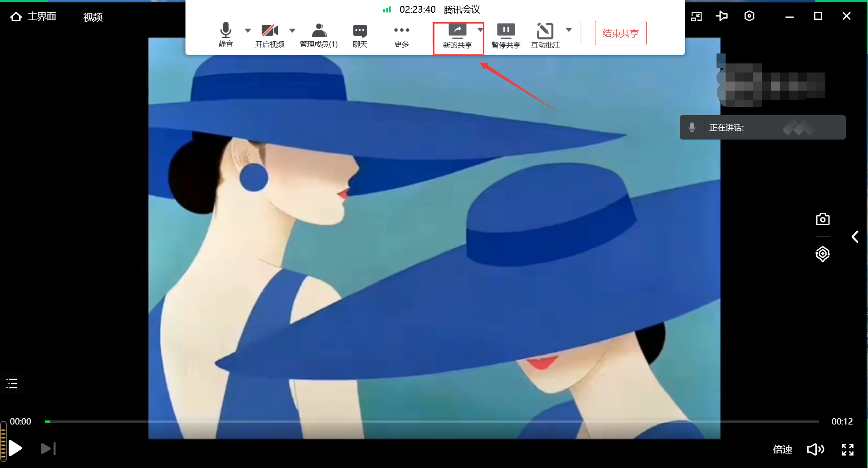Click the 腾讯会议 title text
Viewport: 868px width, 468px height.
tap(462, 10)
